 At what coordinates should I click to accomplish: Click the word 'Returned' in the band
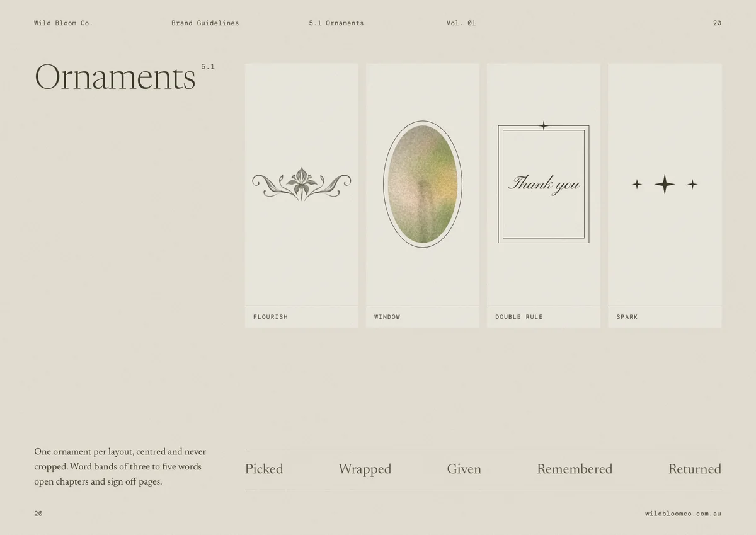[695, 469]
